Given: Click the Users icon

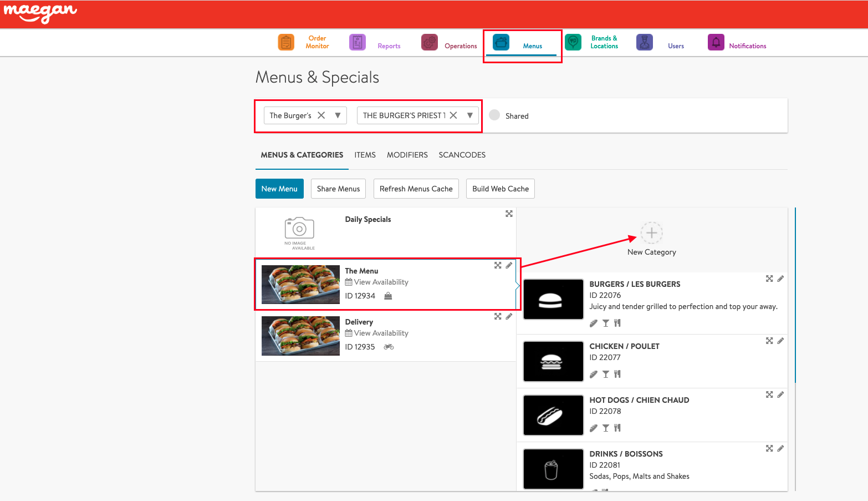Looking at the screenshot, I should click(645, 42).
